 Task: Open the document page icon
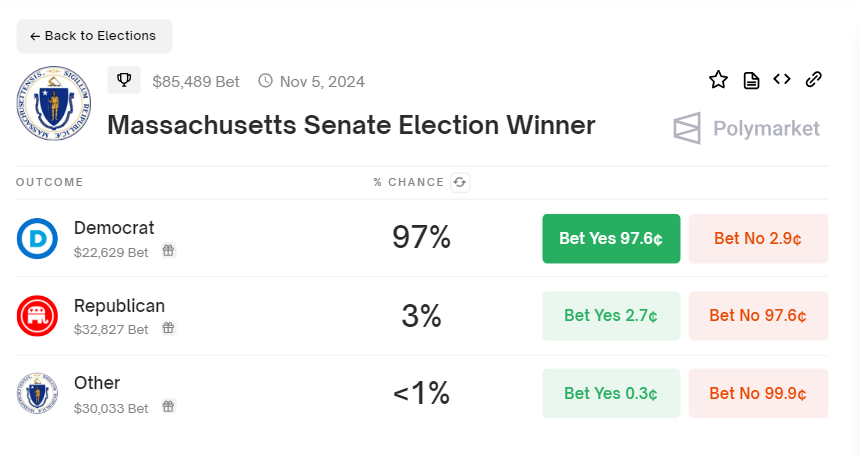click(x=751, y=80)
